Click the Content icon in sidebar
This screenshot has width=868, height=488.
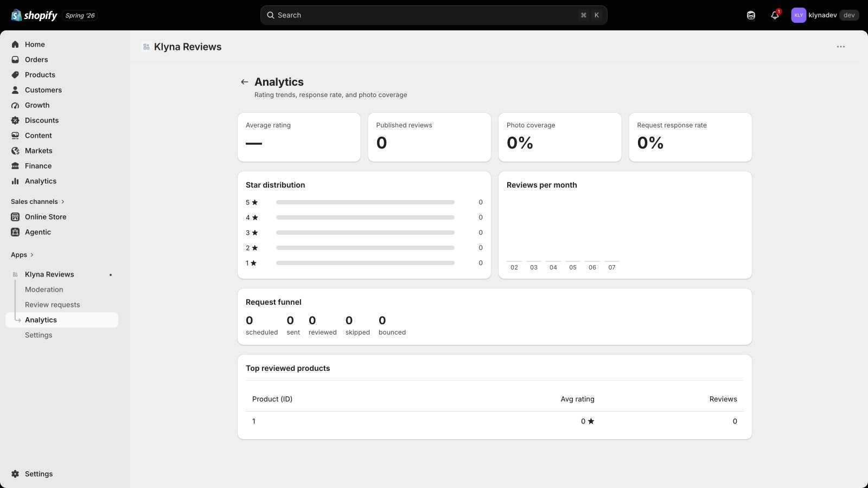[15, 136]
